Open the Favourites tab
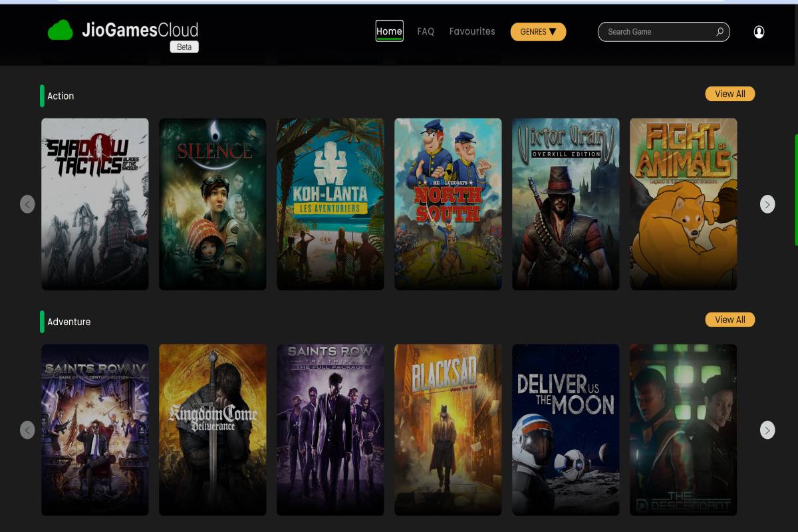The image size is (798, 532). tap(472, 31)
